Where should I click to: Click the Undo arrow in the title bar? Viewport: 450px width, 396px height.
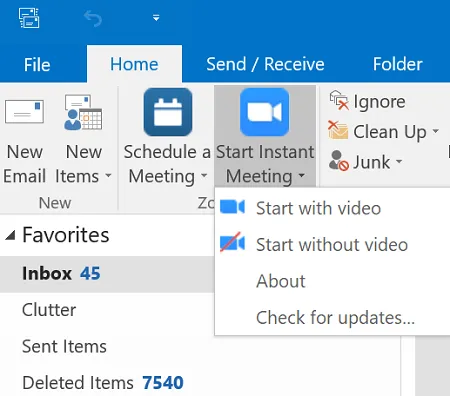[93, 18]
